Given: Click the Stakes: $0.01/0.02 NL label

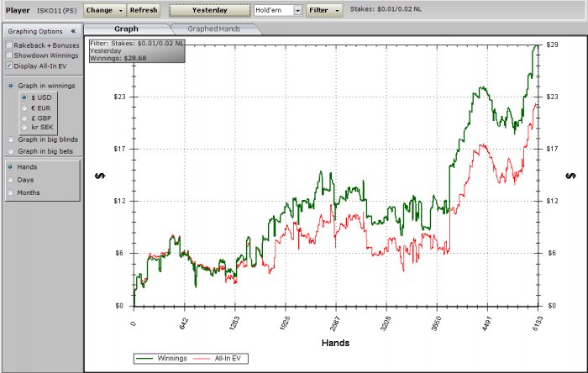Looking at the screenshot, I should (386, 9).
